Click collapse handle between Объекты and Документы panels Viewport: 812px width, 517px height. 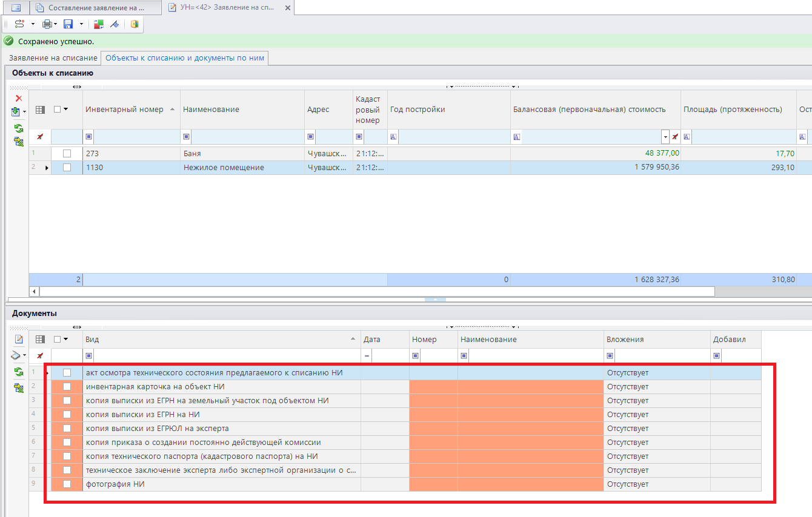[x=436, y=300]
